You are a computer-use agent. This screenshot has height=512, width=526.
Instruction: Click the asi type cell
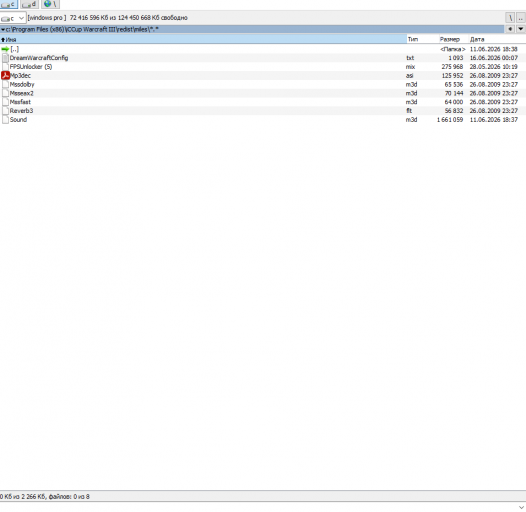409,75
